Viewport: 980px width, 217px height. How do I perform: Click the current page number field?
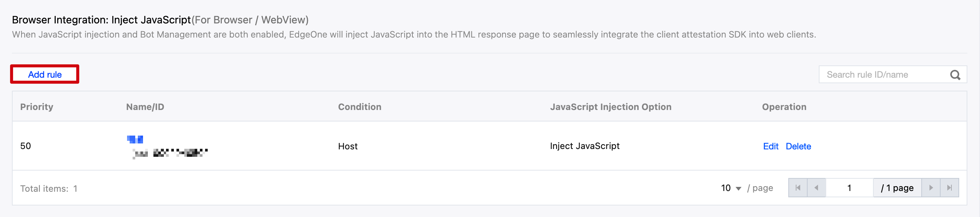point(849,188)
